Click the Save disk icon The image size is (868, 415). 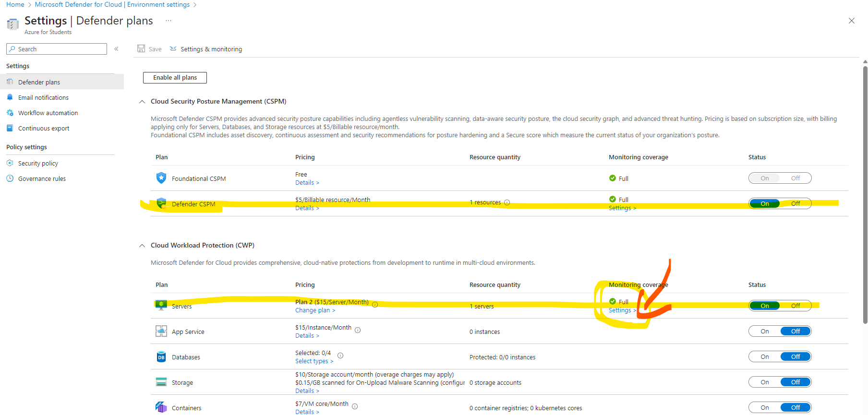point(141,48)
